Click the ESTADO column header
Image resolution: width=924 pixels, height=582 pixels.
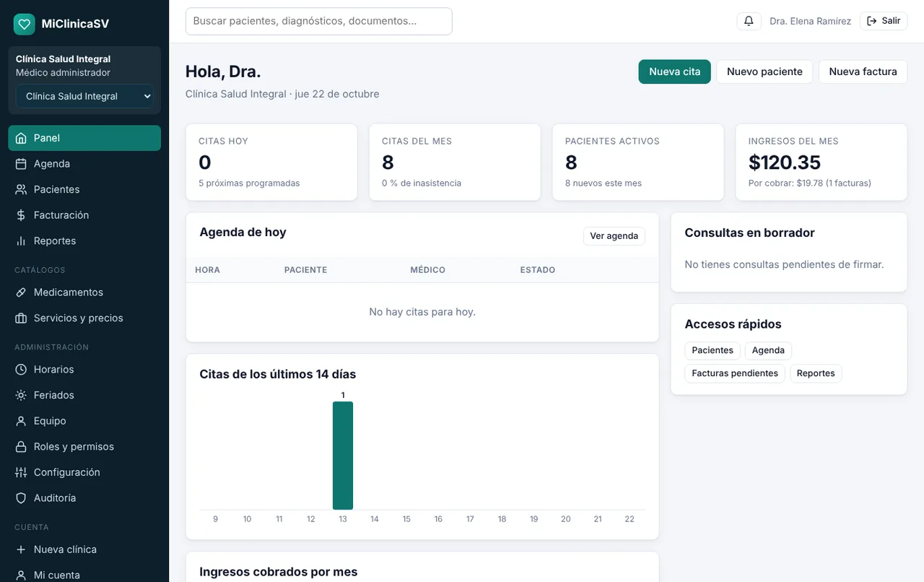(538, 270)
